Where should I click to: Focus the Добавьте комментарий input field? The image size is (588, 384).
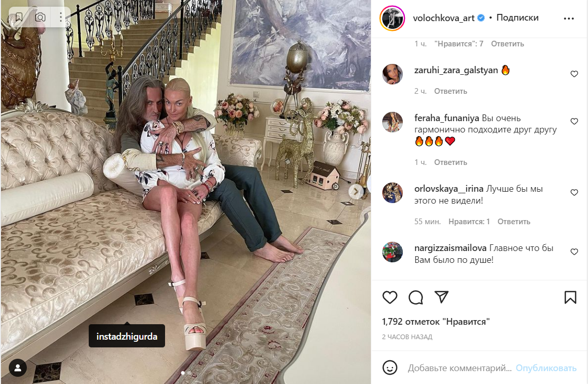[x=460, y=368]
